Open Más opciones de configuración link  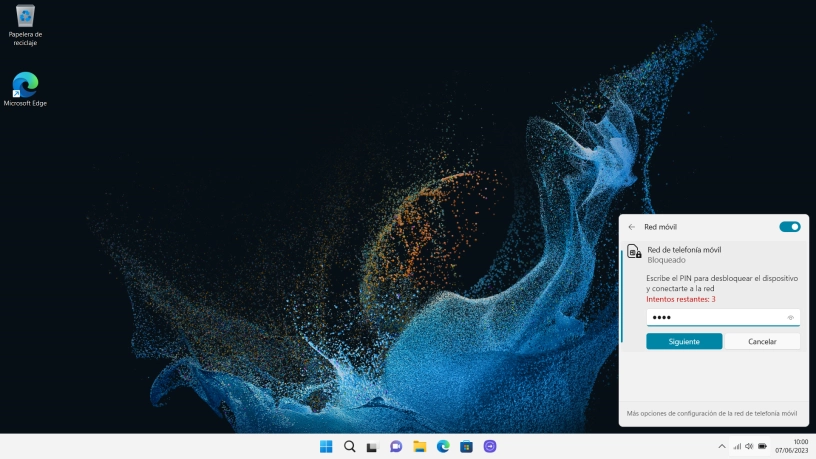[711, 413]
